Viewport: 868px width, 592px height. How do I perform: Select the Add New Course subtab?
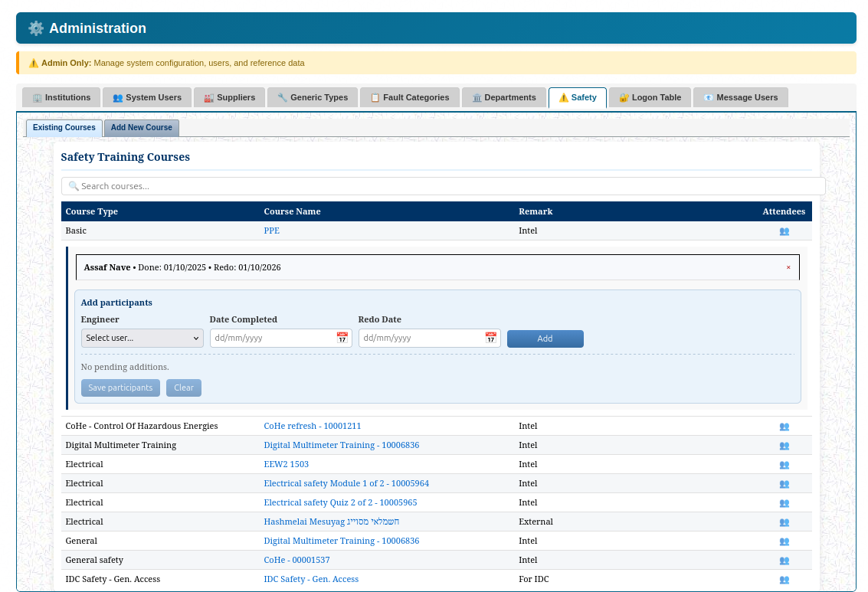tap(141, 128)
